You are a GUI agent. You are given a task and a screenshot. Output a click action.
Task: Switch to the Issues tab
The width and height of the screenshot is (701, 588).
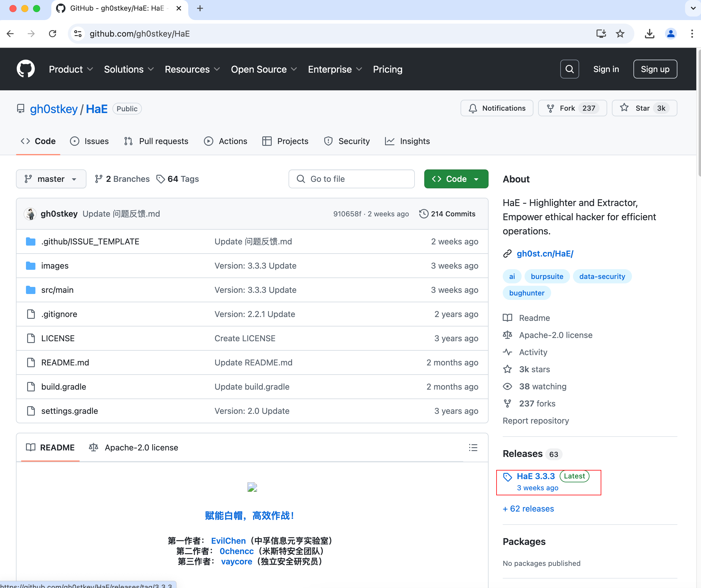[89, 141]
